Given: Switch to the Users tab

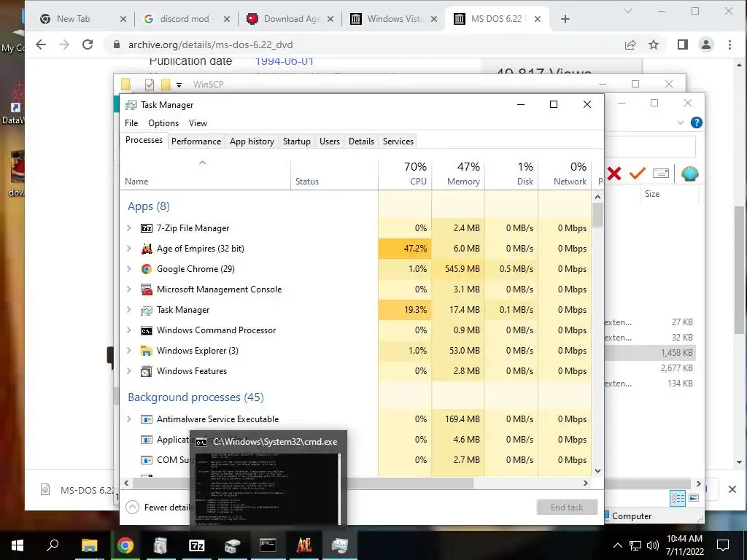Looking at the screenshot, I should click(330, 141).
